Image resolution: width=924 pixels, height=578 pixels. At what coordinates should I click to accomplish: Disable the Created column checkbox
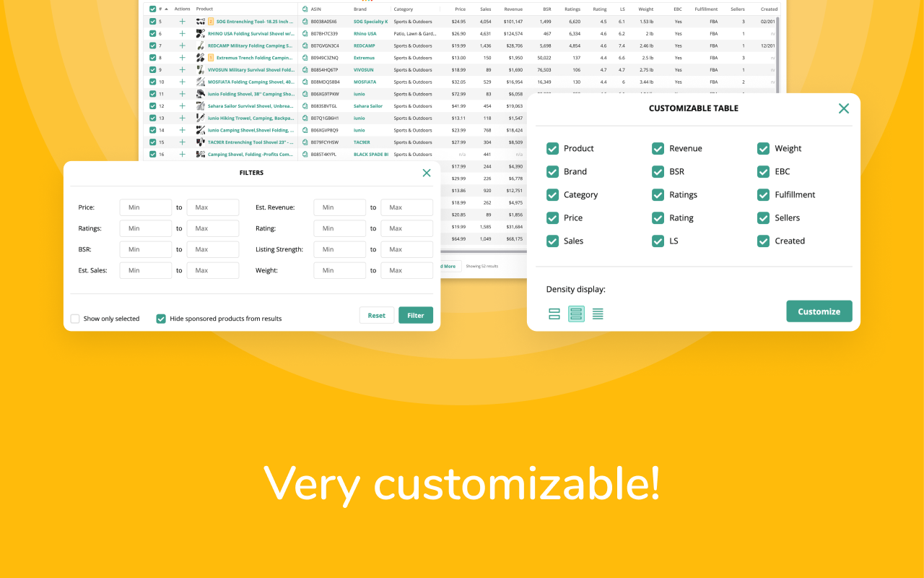(763, 241)
